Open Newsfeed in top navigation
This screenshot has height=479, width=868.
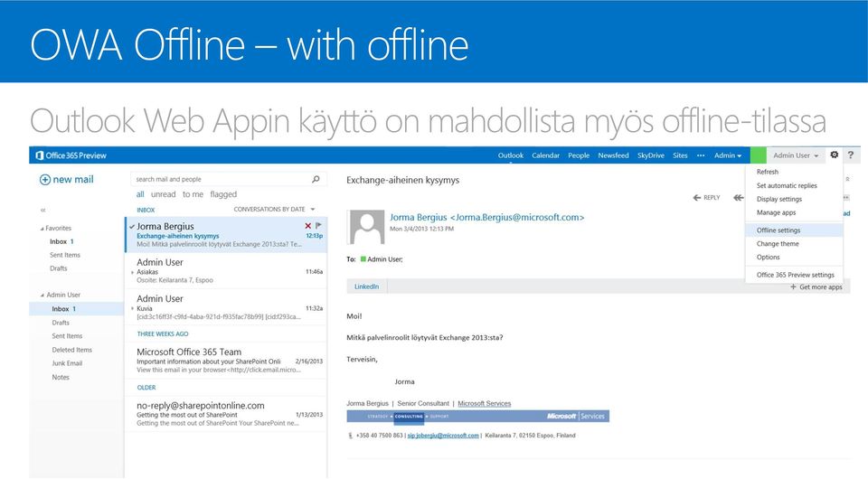(x=613, y=155)
